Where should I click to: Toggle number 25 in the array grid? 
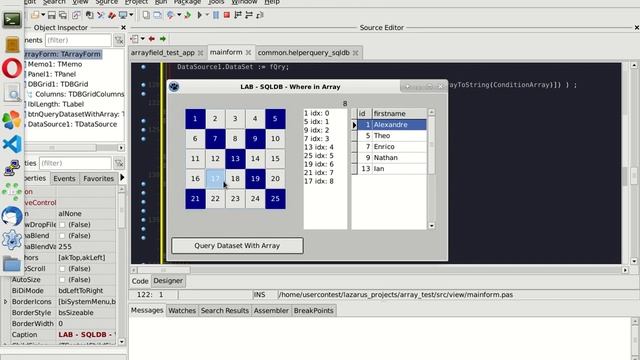tap(276, 199)
